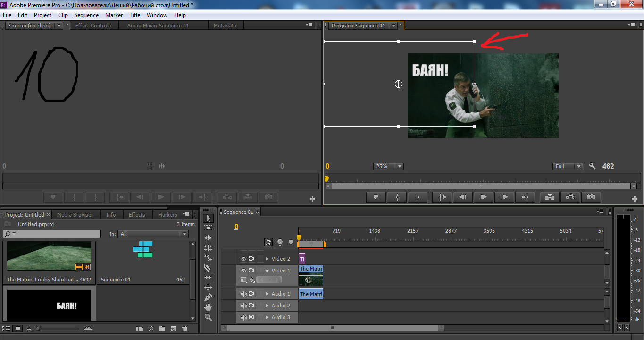Image resolution: width=644 pixels, height=340 pixels.
Task: Switch to Effects tab
Action: 137,215
